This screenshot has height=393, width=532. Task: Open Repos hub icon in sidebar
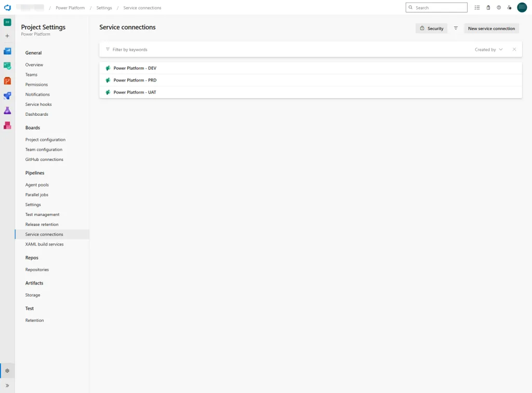(x=7, y=80)
